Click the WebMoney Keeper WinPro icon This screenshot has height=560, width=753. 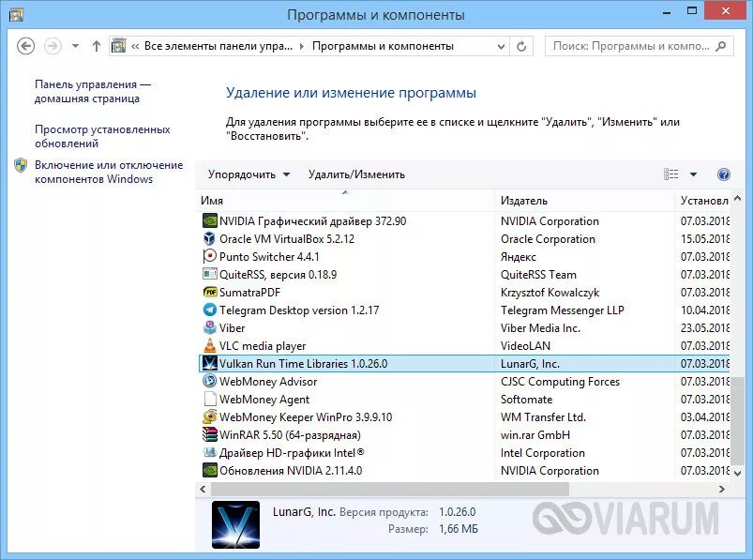click(x=209, y=416)
